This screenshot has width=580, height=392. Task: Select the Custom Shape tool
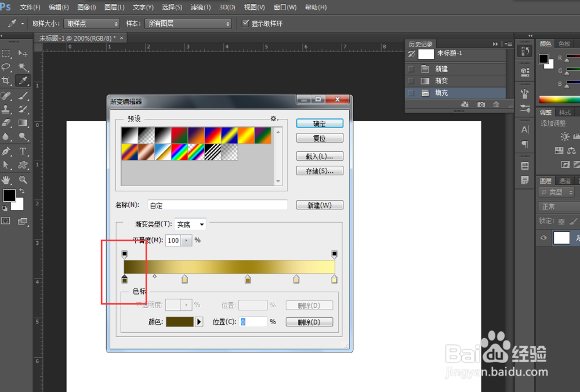23,165
